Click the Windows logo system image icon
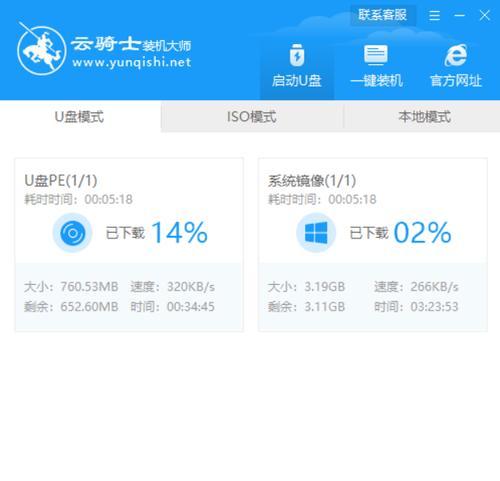The height and width of the screenshot is (481, 500). click(316, 233)
